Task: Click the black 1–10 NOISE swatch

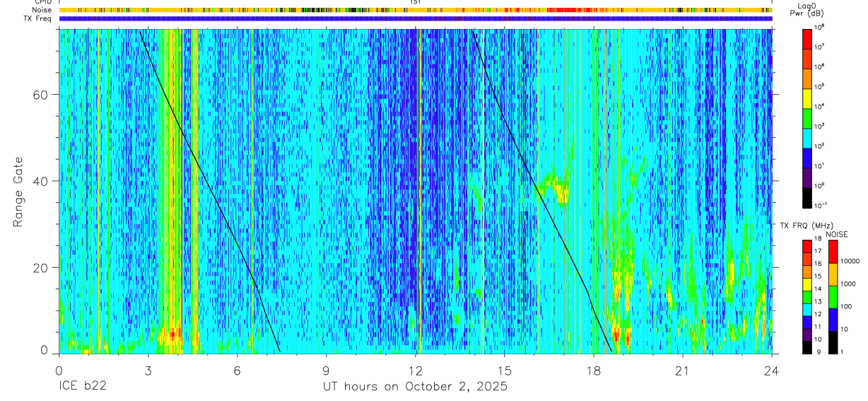Action: pyautogui.click(x=833, y=341)
